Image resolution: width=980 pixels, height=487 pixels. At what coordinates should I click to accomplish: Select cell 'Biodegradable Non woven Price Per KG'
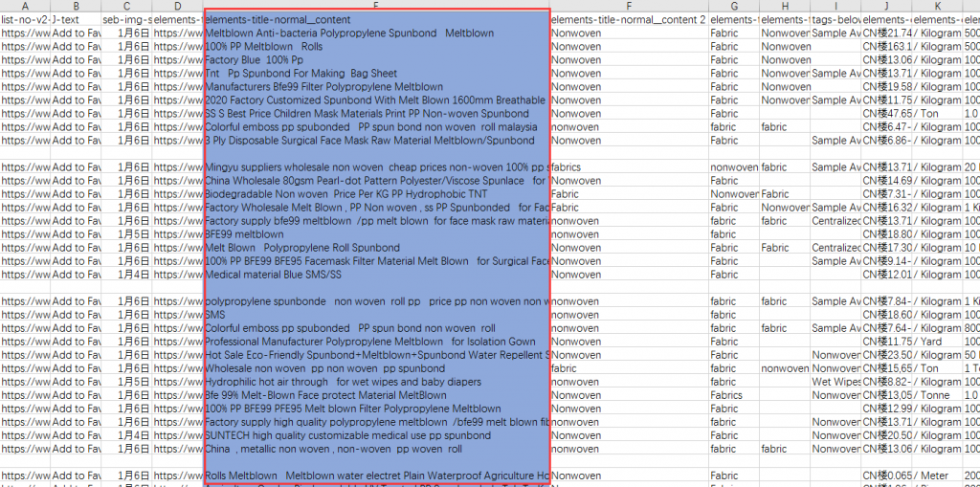click(377, 194)
